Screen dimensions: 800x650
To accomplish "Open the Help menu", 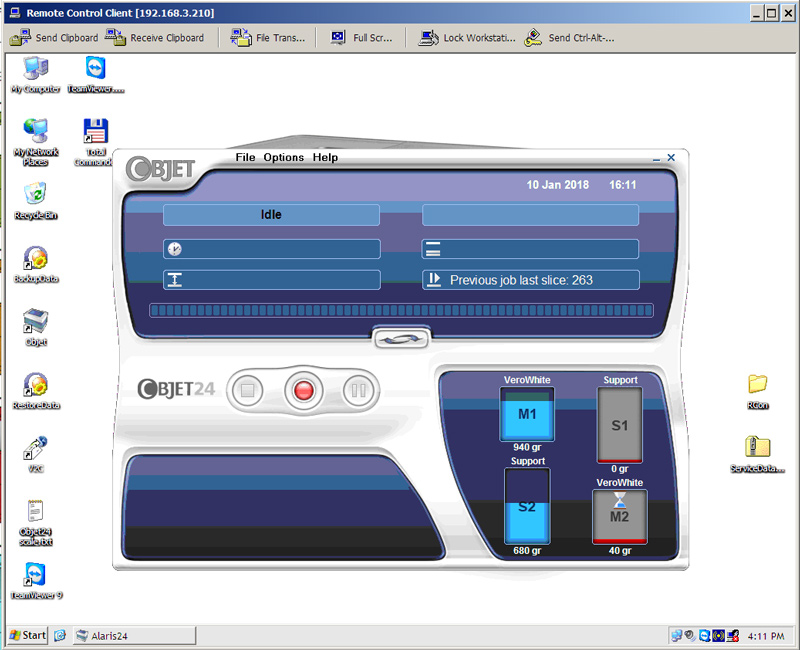I will click(325, 157).
